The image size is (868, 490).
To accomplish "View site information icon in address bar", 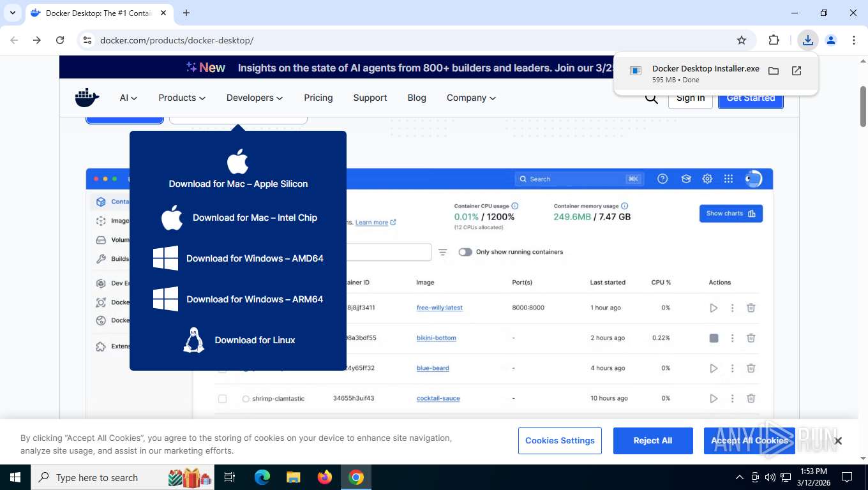I will click(x=87, y=40).
